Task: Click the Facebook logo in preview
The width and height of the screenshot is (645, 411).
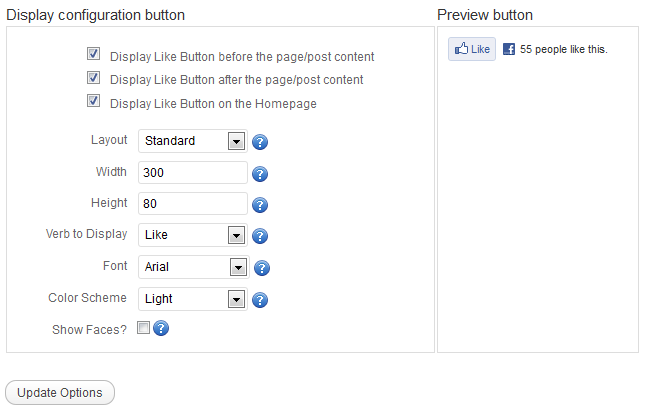Action: click(509, 49)
